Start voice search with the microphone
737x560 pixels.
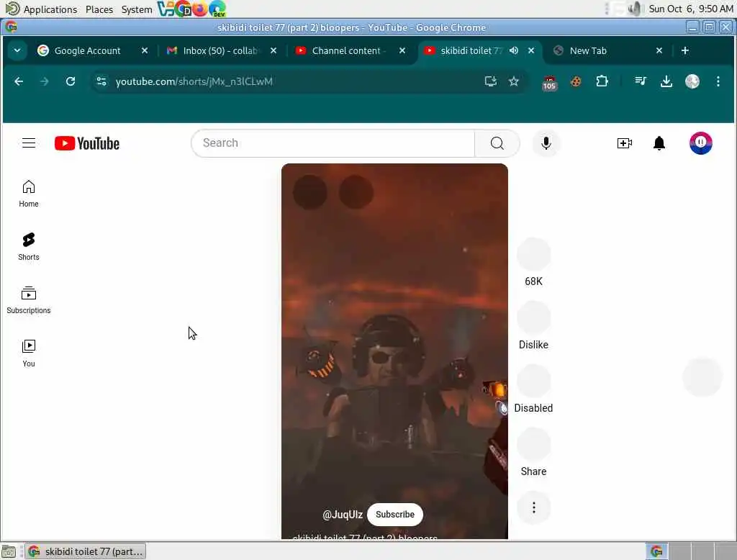[546, 143]
